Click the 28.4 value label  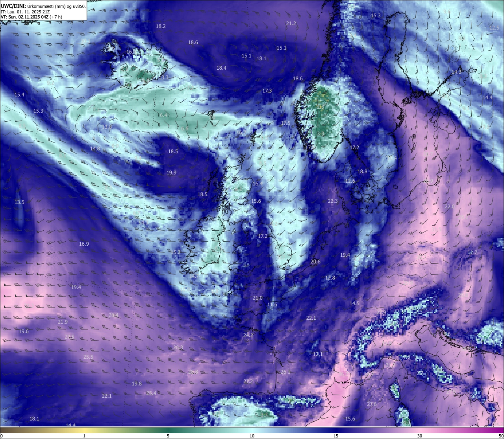point(113,315)
